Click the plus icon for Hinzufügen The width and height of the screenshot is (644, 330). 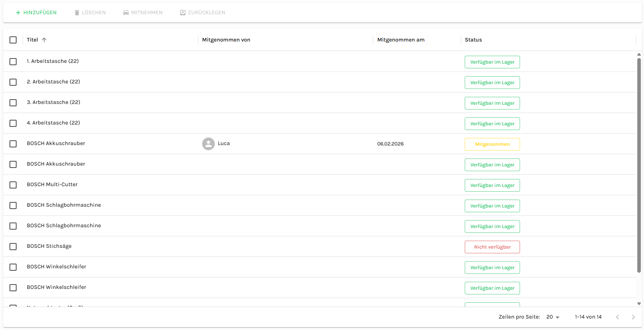tap(18, 13)
